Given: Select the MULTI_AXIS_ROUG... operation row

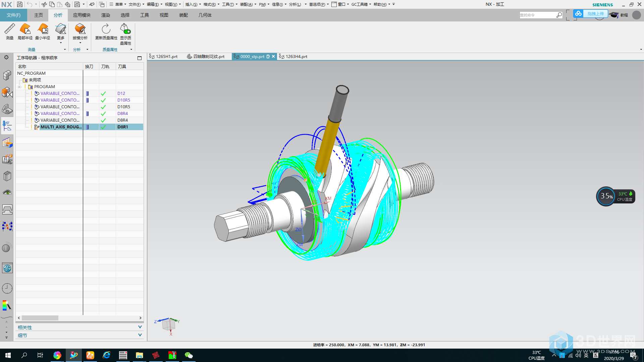Looking at the screenshot, I should tap(80, 127).
